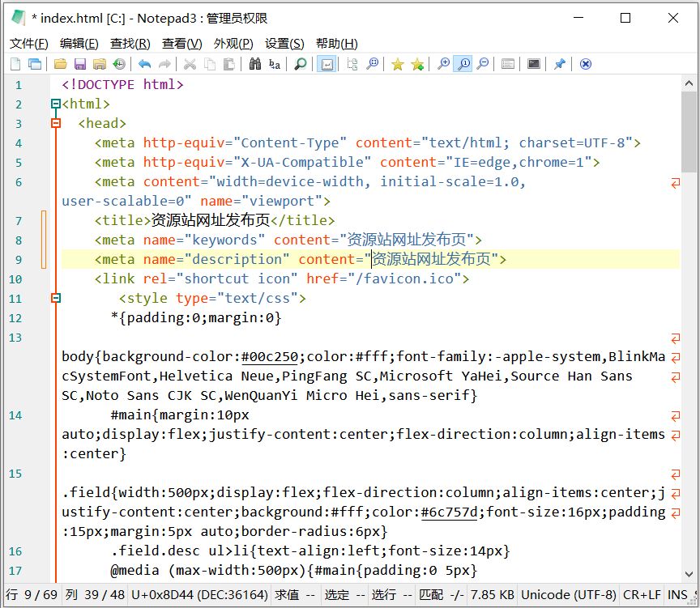
Task: Click the Save As toolbar icon
Action: click(x=100, y=64)
